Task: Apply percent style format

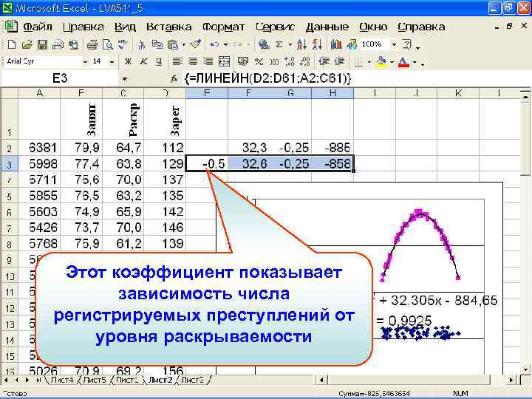Action: click(259, 62)
